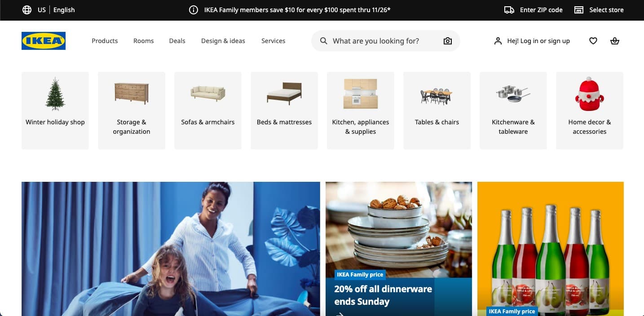Click the search field 'What are you looking for?'
This screenshot has width=644, height=316.
[385, 41]
